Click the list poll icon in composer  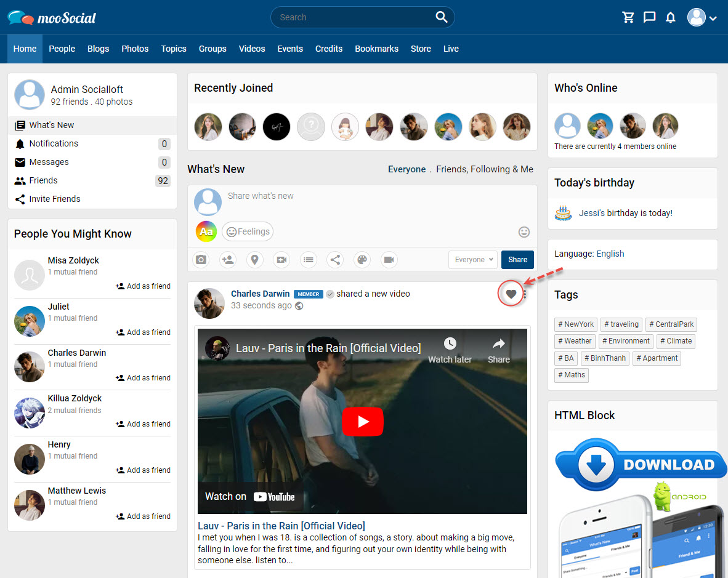pyautogui.click(x=309, y=260)
